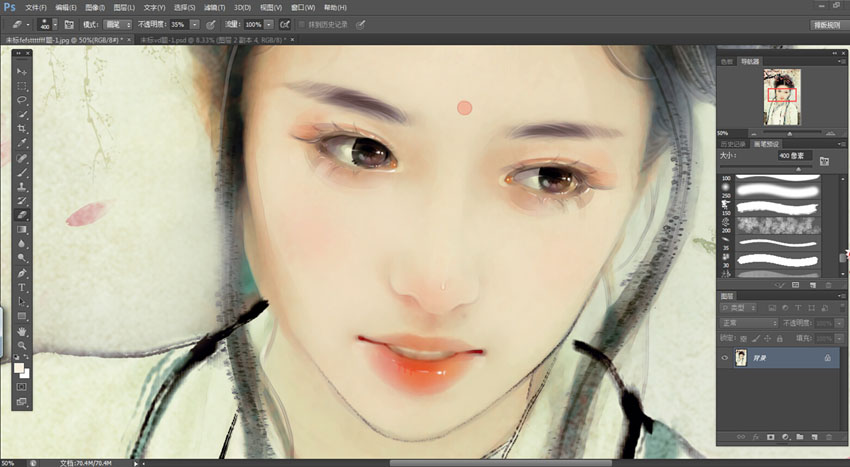Image resolution: width=850 pixels, height=467 pixels.
Task: Open the layer blend mode 正常 dropdown
Action: pyautogui.click(x=748, y=323)
